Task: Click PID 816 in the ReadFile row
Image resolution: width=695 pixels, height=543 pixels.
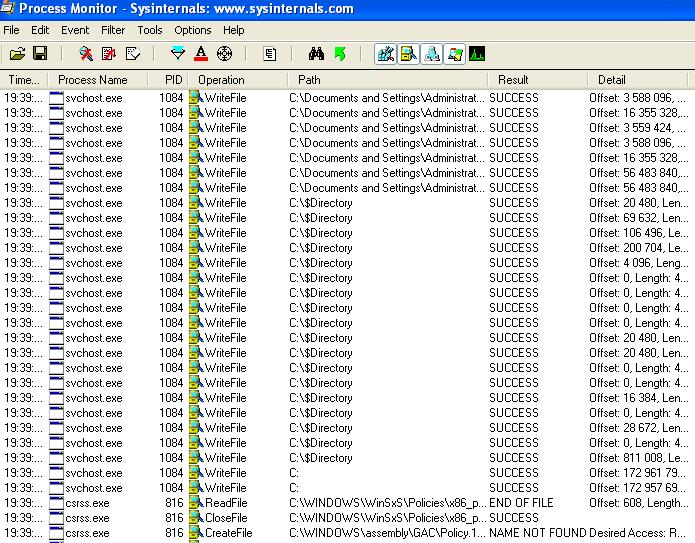Action: (x=174, y=503)
